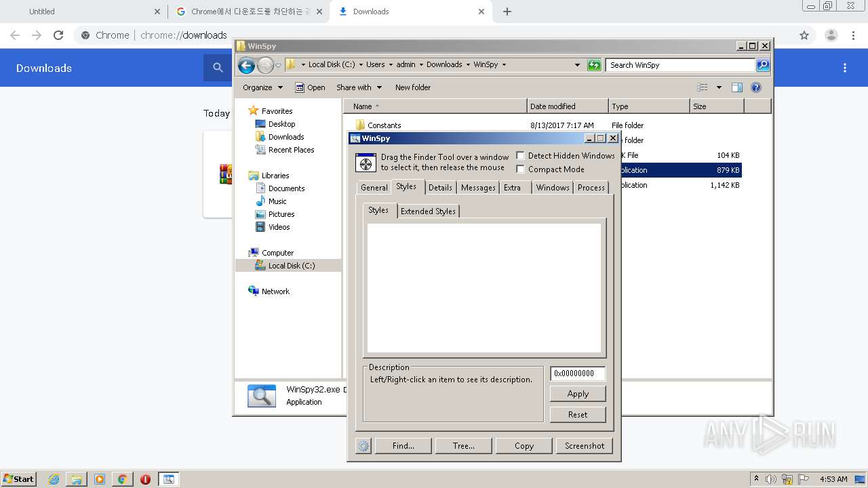868x488 pixels.
Task: Click the Chrome downloads search magnifier
Action: 218,68
